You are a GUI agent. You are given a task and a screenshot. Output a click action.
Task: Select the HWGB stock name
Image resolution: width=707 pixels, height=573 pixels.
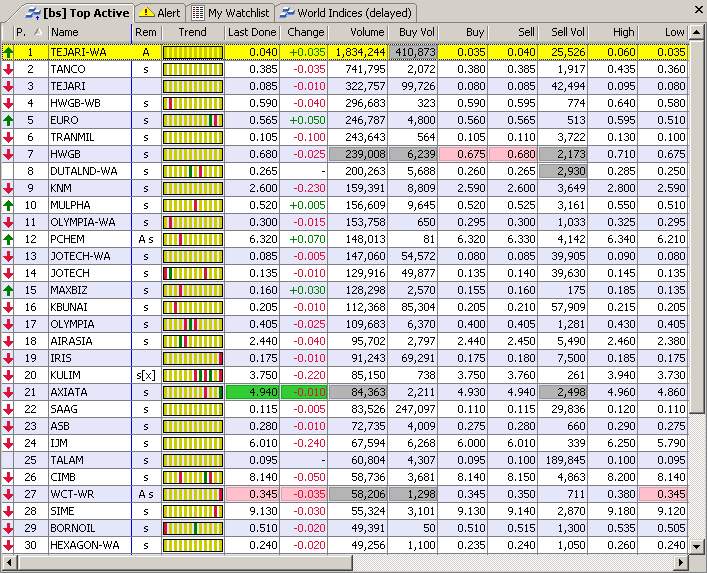65,154
